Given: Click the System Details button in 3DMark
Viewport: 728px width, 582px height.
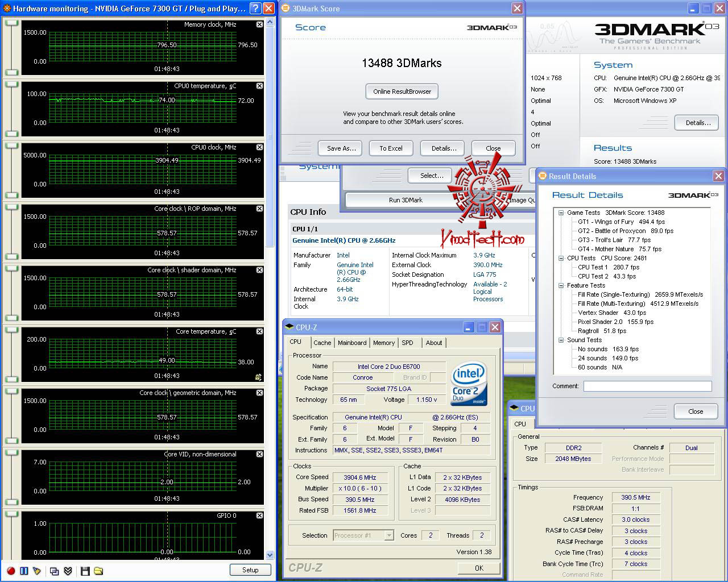Looking at the screenshot, I should tap(697, 123).
